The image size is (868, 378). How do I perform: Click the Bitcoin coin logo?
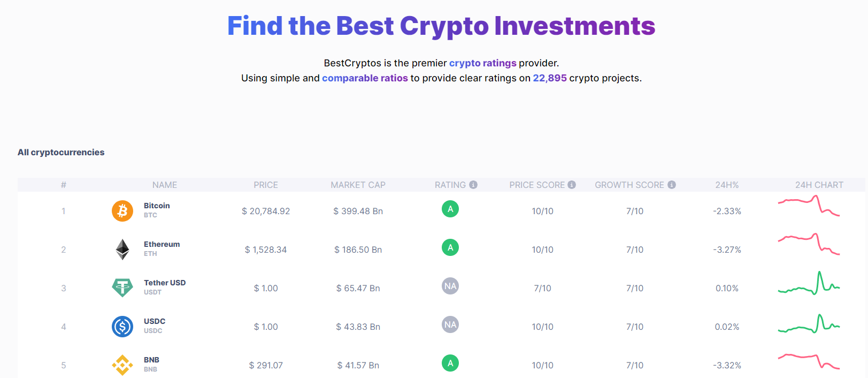click(122, 211)
